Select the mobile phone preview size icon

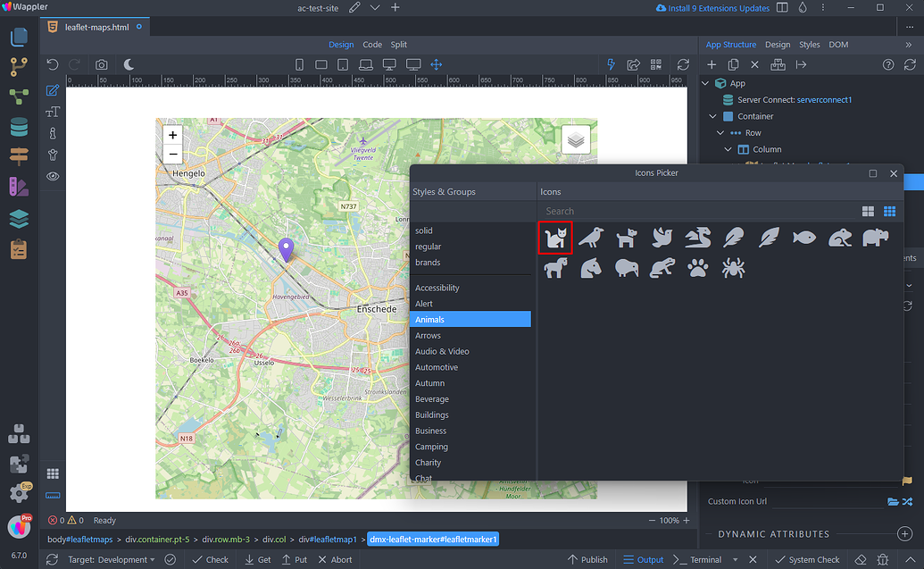point(299,63)
